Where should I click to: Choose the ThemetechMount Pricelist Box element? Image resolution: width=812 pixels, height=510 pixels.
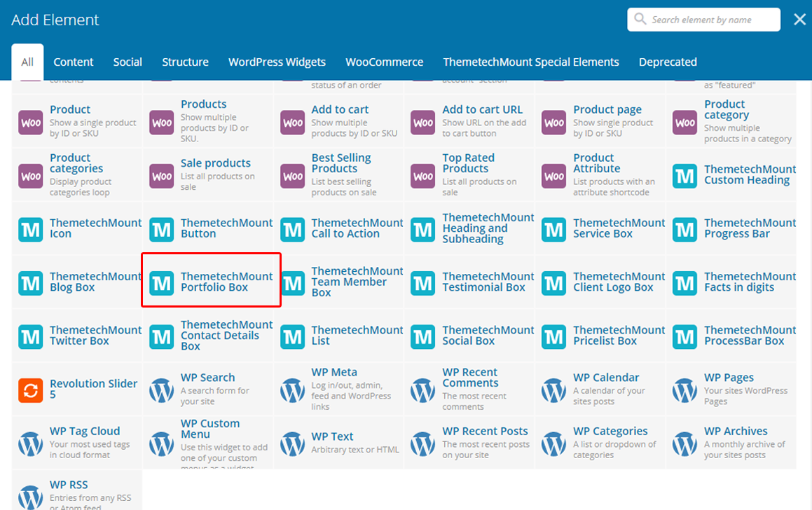(x=619, y=336)
